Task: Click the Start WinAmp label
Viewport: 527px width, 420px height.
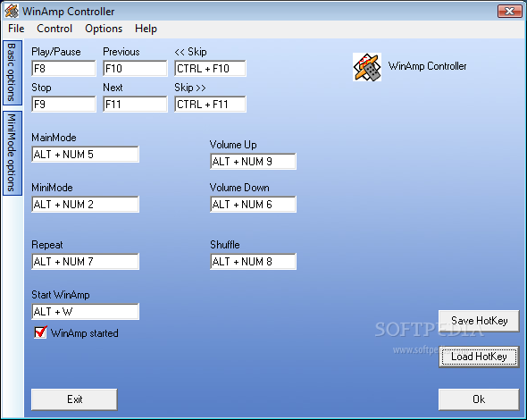Action: pos(61,295)
